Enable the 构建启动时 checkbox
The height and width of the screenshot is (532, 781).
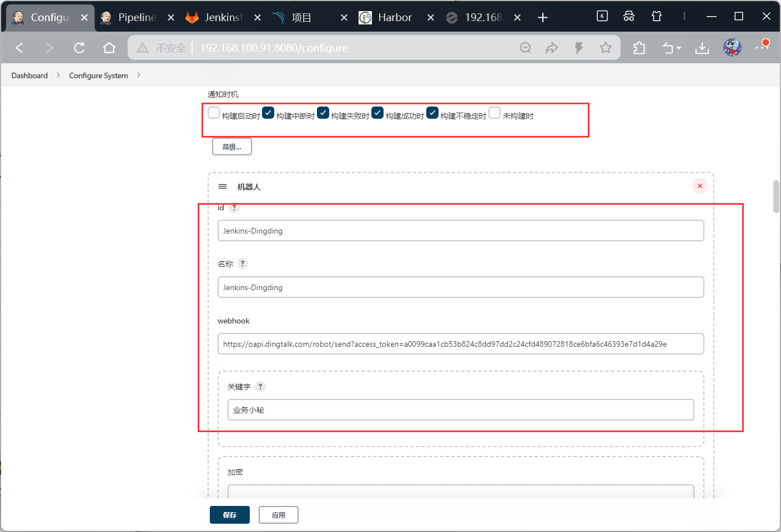[x=214, y=113]
